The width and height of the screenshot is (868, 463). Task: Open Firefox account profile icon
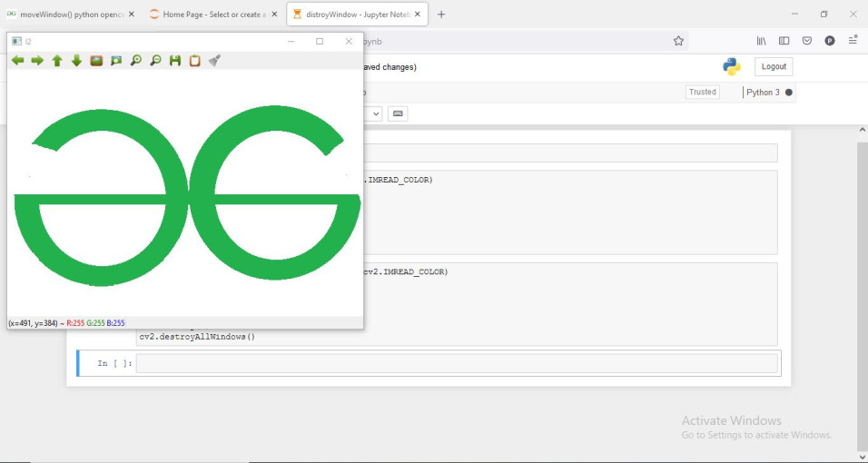click(x=829, y=41)
